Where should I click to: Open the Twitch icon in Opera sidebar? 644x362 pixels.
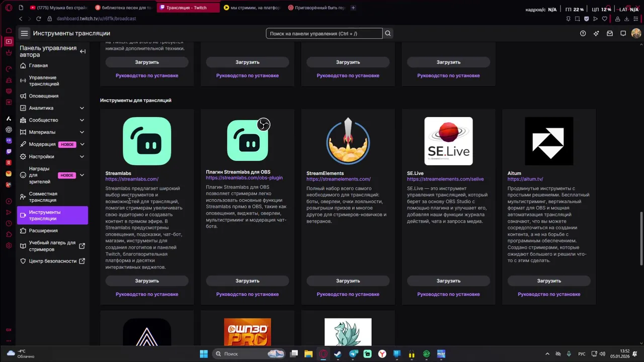point(9,151)
